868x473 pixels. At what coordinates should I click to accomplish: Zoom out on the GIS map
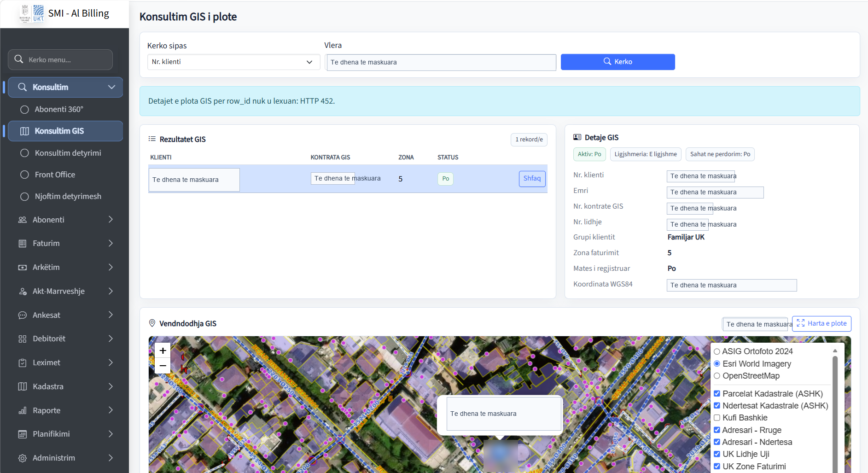(x=163, y=366)
